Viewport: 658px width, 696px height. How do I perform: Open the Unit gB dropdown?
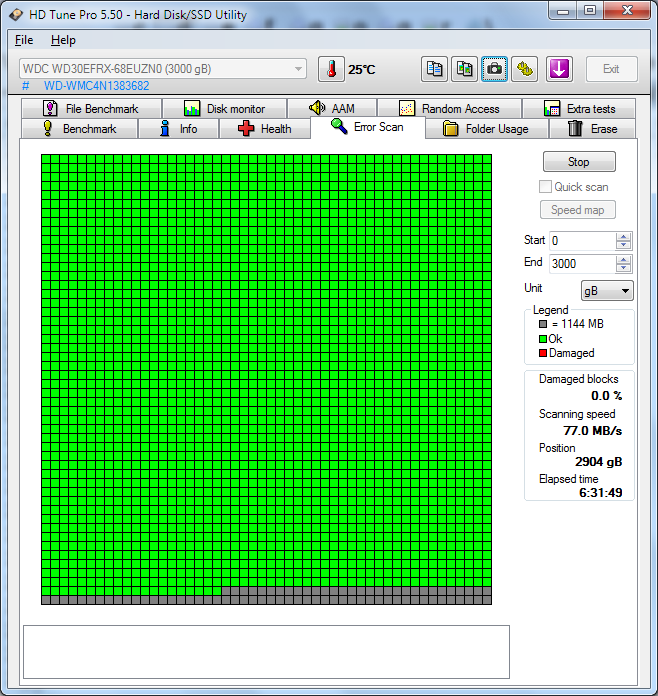(607, 291)
